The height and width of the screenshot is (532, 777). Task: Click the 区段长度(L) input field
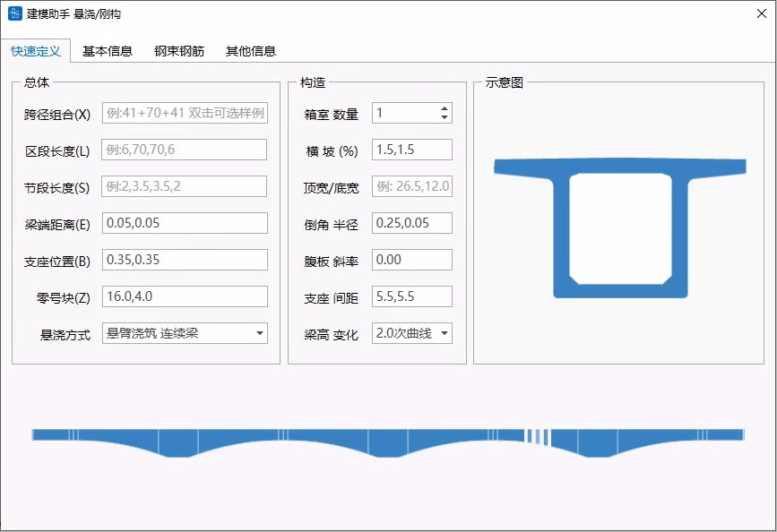[x=185, y=150]
